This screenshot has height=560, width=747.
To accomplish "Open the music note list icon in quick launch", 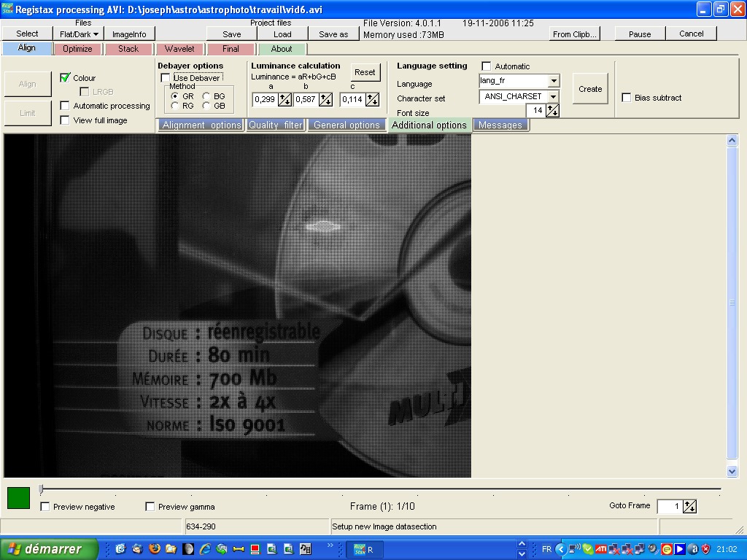I will click(x=306, y=549).
